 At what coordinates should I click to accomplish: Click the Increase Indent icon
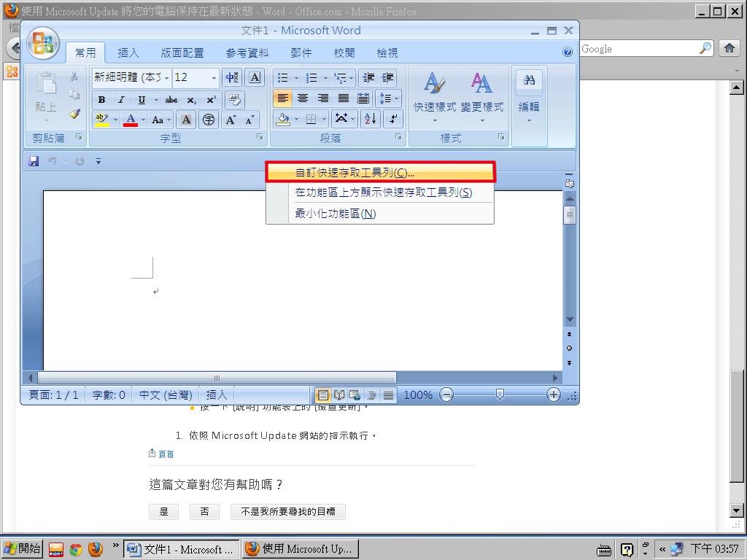(x=388, y=77)
